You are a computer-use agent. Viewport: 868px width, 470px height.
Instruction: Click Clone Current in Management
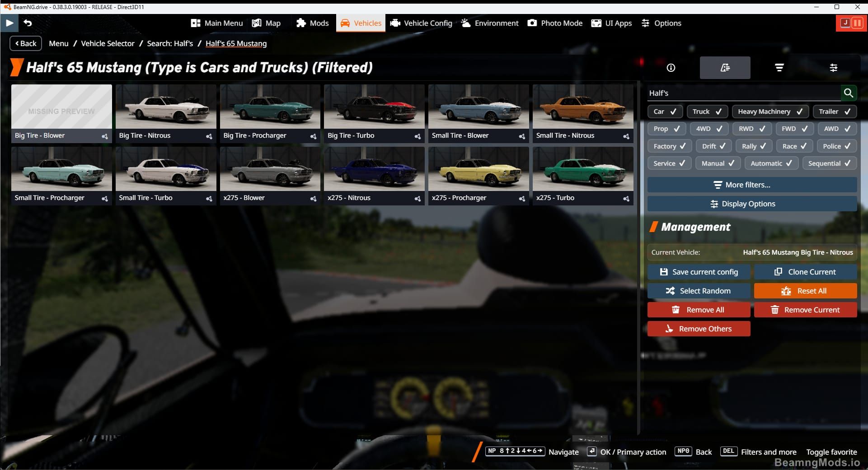pyautogui.click(x=806, y=271)
